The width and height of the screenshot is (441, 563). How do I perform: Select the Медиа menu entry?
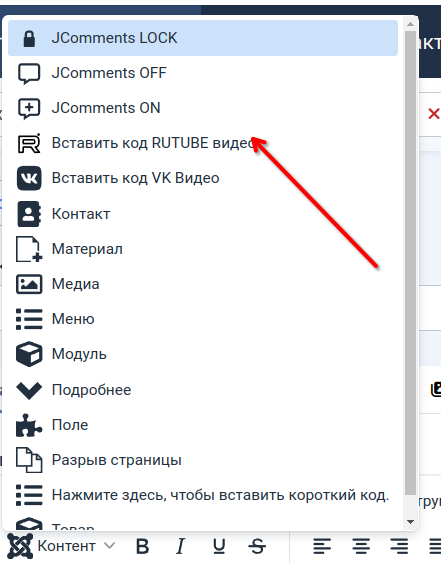[203, 284]
